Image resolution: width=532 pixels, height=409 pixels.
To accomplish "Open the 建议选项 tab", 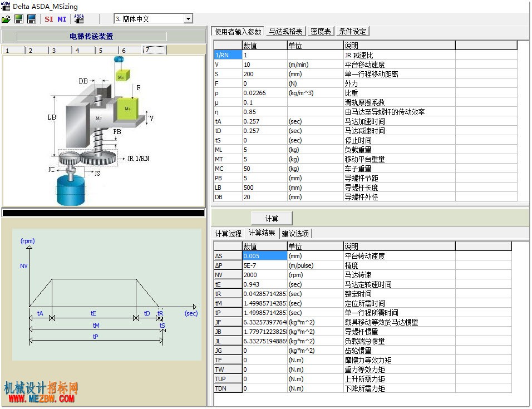I will (295, 234).
